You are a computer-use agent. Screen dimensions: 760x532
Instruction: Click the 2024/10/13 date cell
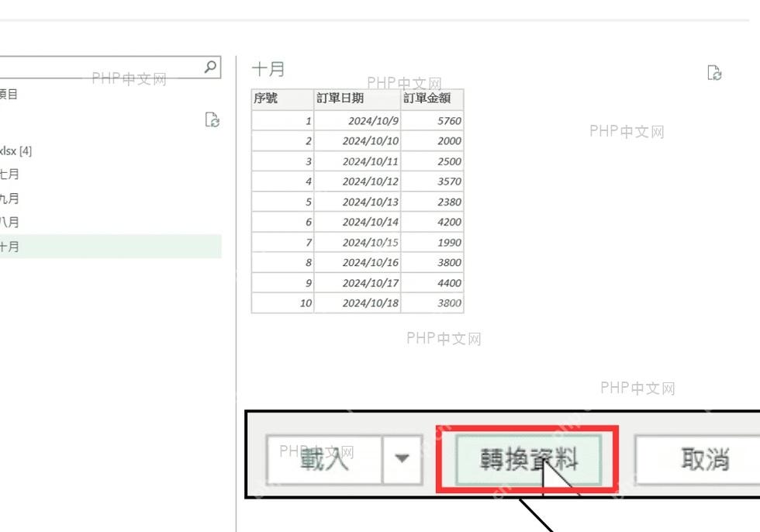tap(358, 202)
